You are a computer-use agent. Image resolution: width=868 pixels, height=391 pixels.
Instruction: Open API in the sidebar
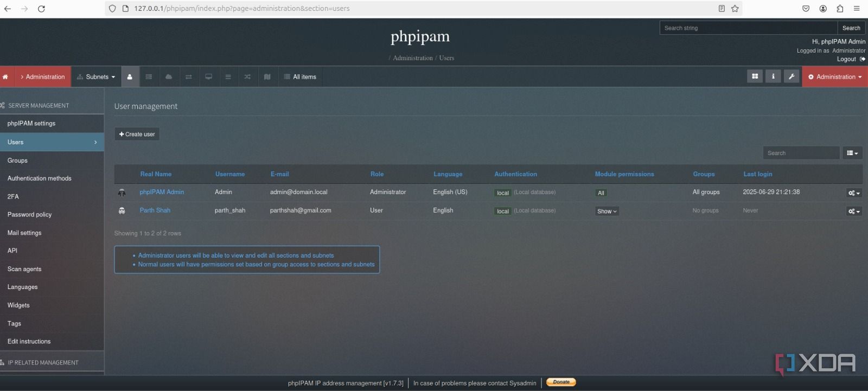(52, 251)
